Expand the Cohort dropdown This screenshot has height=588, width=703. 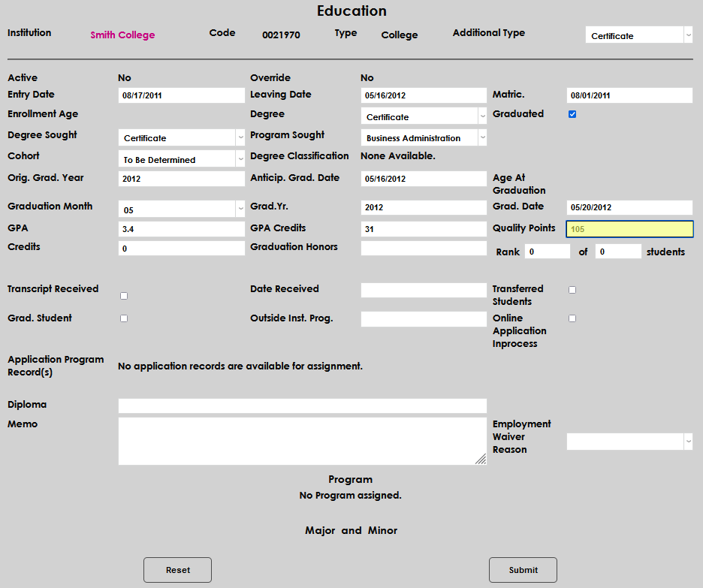[181, 159]
